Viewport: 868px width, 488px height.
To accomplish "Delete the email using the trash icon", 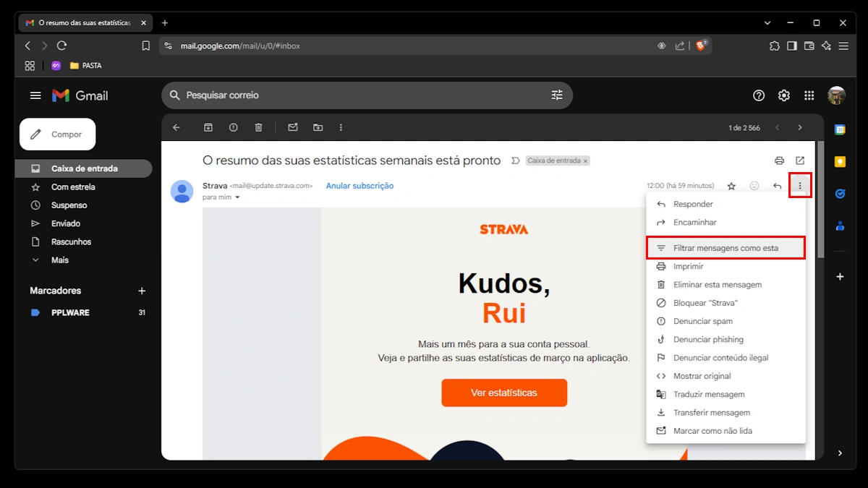I will (258, 127).
